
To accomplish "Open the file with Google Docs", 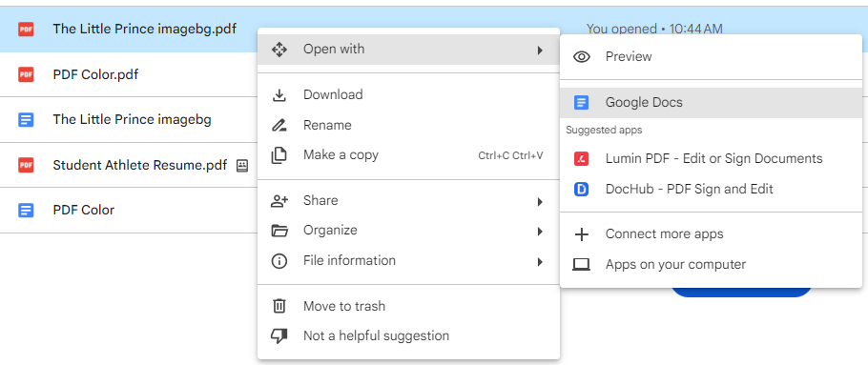I will click(711, 103).
